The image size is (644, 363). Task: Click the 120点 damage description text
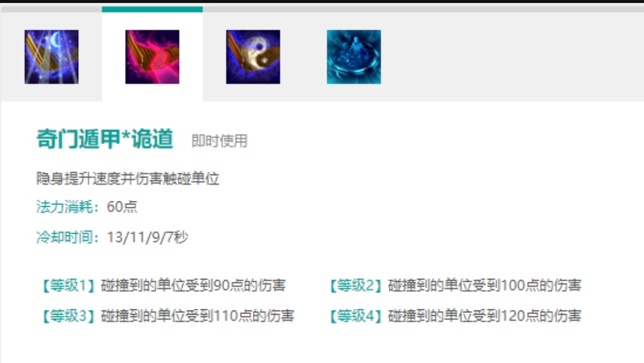[x=485, y=316]
